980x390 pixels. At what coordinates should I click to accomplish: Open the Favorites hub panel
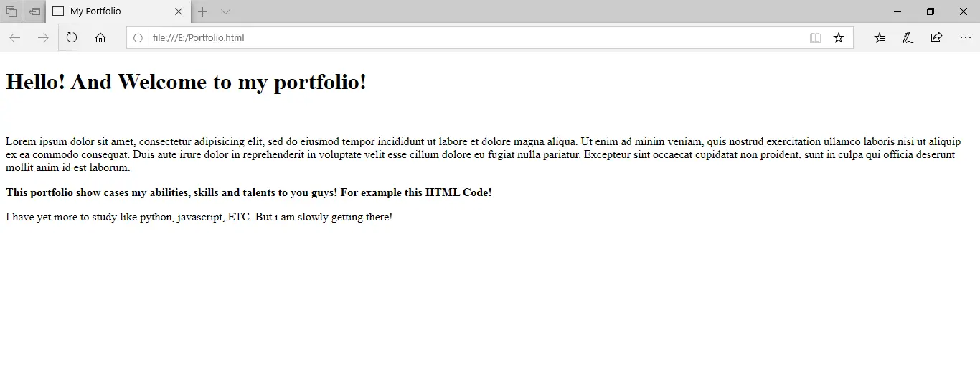coord(880,38)
